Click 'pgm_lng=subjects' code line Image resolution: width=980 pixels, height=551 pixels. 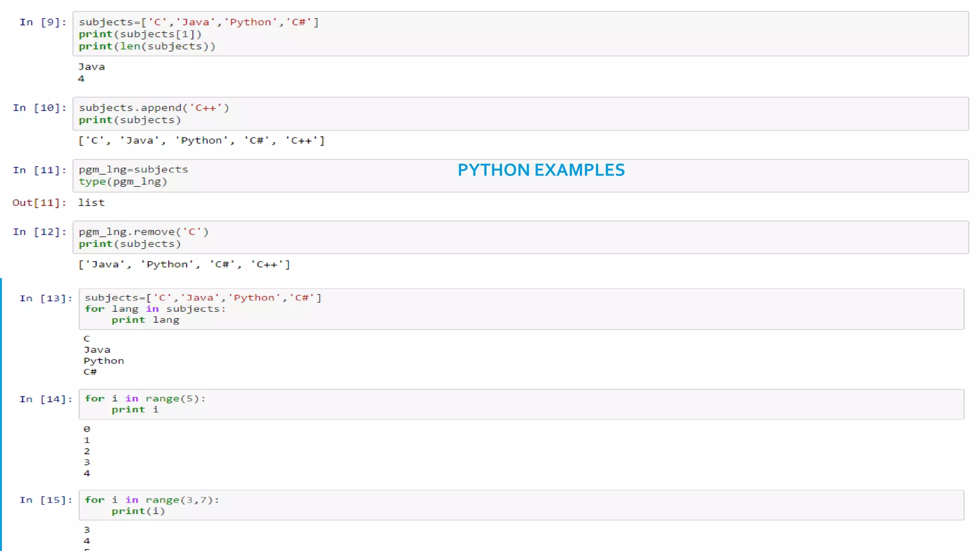coord(134,170)
